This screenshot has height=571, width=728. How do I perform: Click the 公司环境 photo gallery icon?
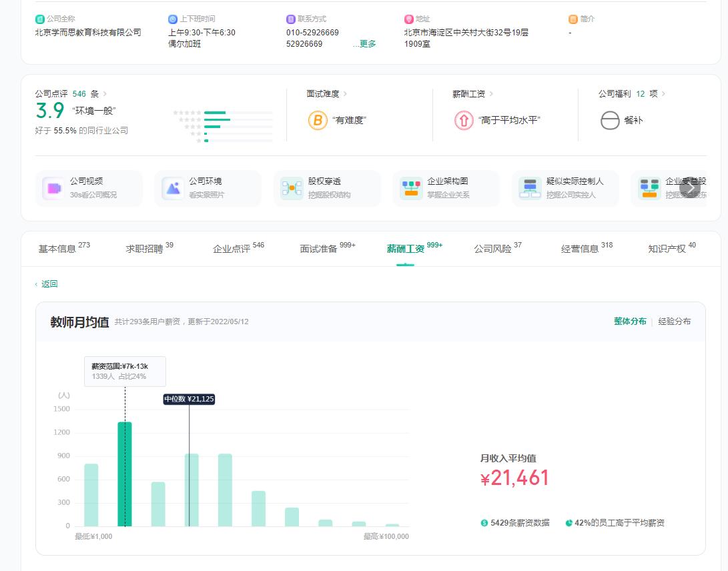tap(171, 187)
